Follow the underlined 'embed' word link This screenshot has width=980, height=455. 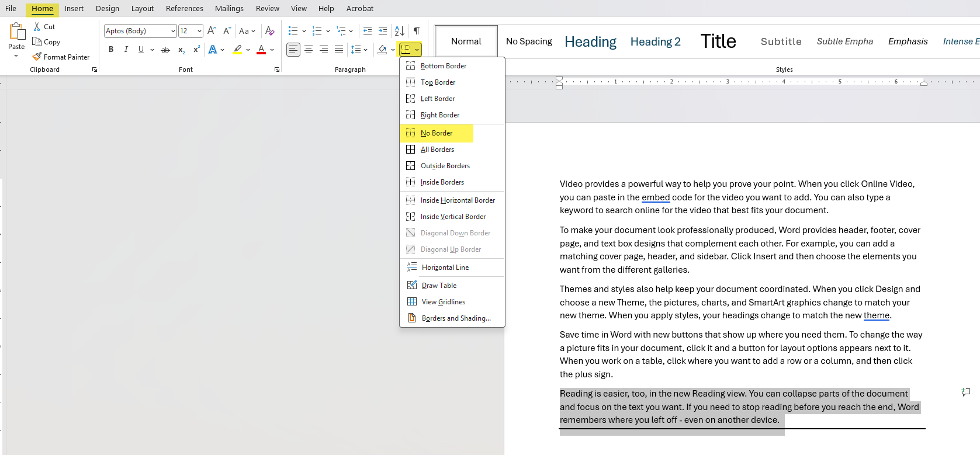click(x=656, y=197)
